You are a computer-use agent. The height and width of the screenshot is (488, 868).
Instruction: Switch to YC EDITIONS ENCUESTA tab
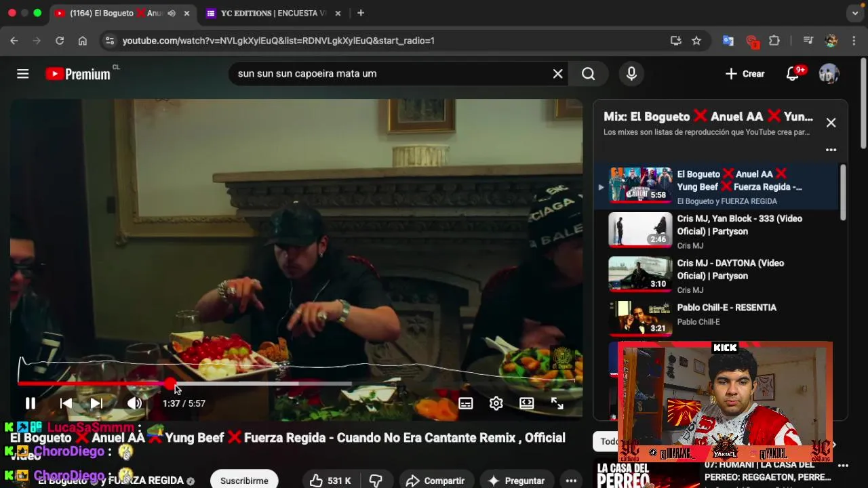point(273,13)
